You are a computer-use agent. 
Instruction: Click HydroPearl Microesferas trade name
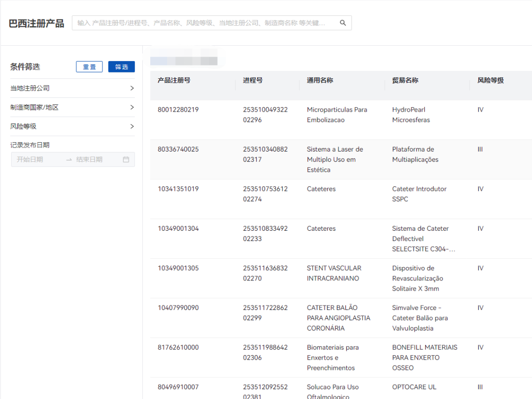[x=411, y=115]
